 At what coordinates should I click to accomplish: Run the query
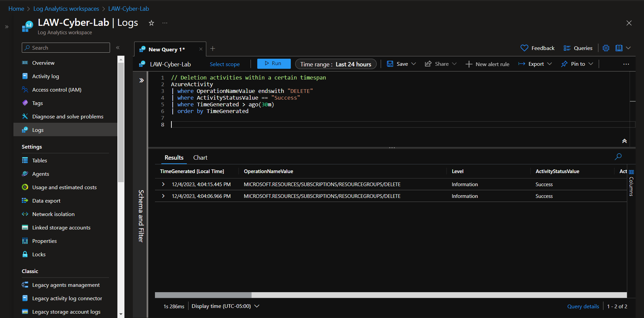pyautogui.click(x=274, y=63)
